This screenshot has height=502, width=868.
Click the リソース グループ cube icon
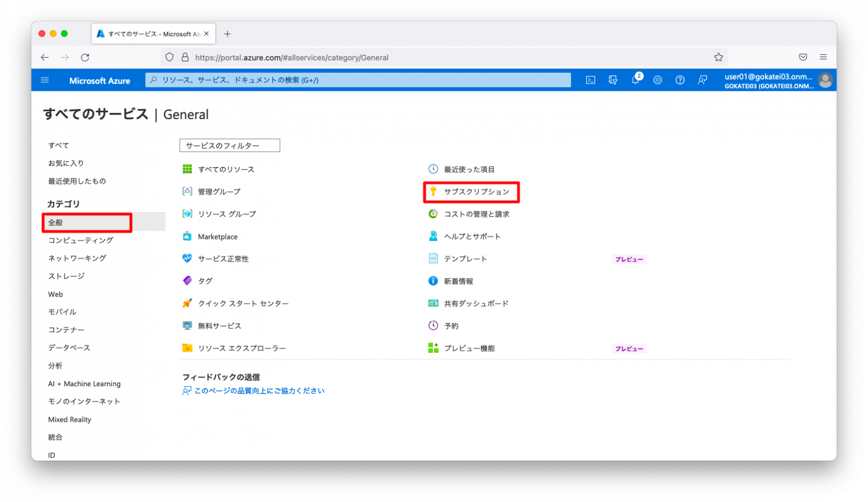[187, 213]
